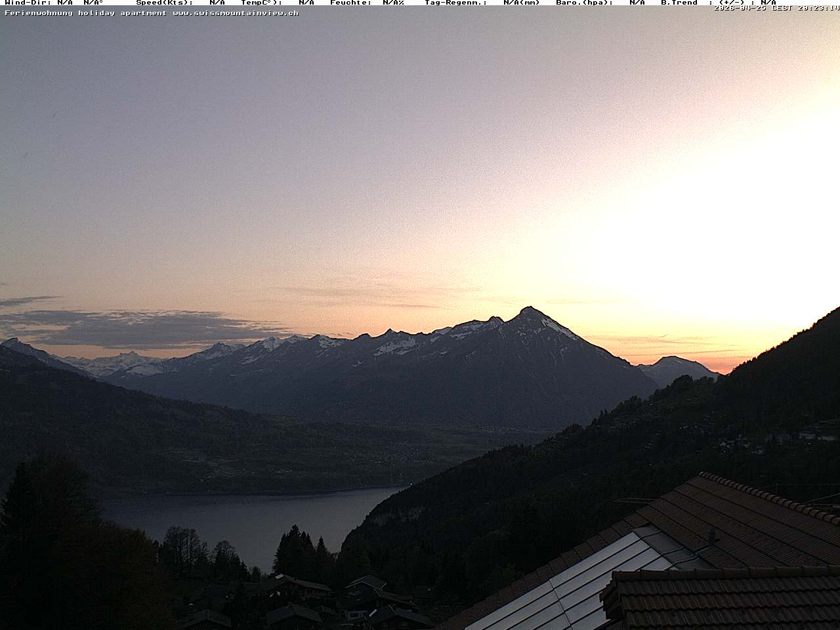840x630 pixels.
Task: Click the Ferienwohnung holiday apartment caption
Action: click(x=85, y=13)
